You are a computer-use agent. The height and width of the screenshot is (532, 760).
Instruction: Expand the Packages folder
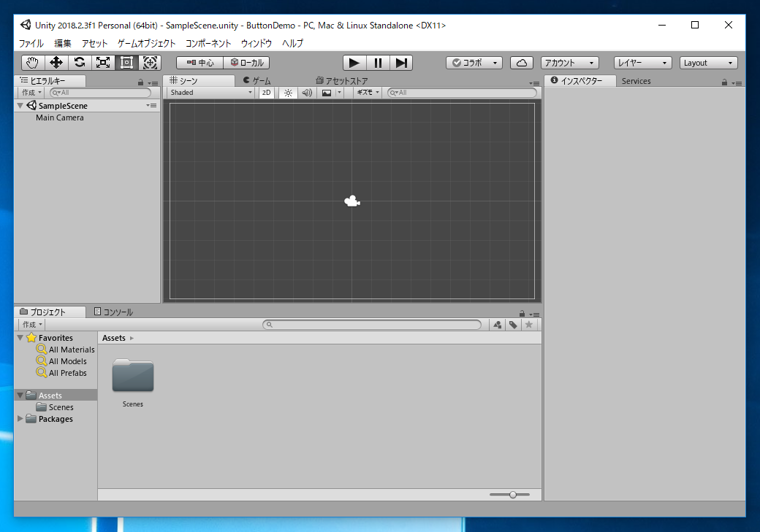click(x=20, y=418)
